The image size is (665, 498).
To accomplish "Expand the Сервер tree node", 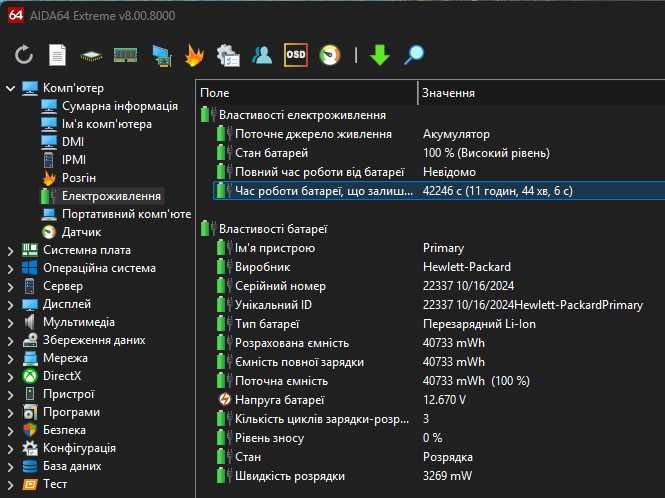I will click(x=10, y=287).
